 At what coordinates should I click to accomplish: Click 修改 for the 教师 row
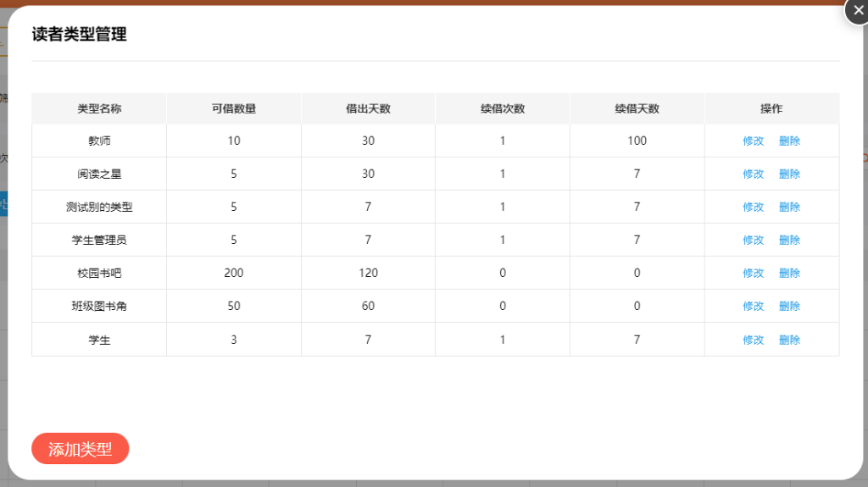(753, 141)
